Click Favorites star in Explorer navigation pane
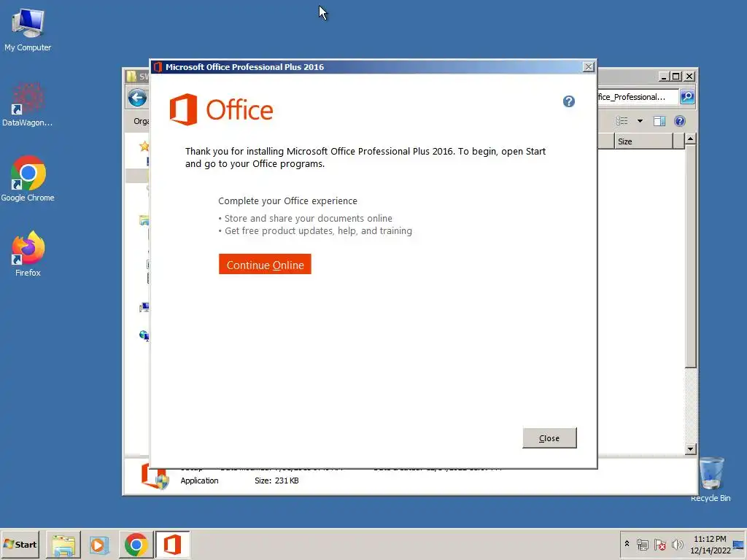Screen dimensions: 747x560 [144, 146]
